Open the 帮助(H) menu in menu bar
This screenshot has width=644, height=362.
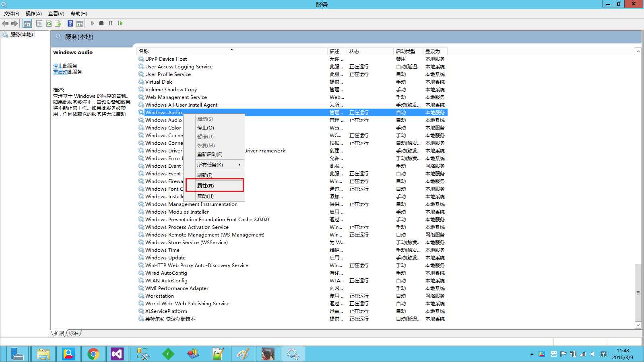pyautogui.click(x=79, y=14)
